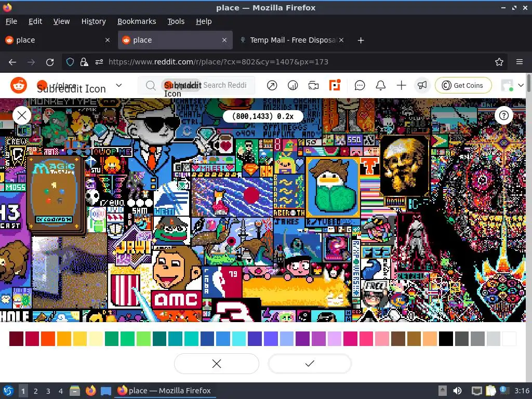This screenshot has width=532, height=399.
Task: Open the All chart icon
Action: (x=293, y=86)
